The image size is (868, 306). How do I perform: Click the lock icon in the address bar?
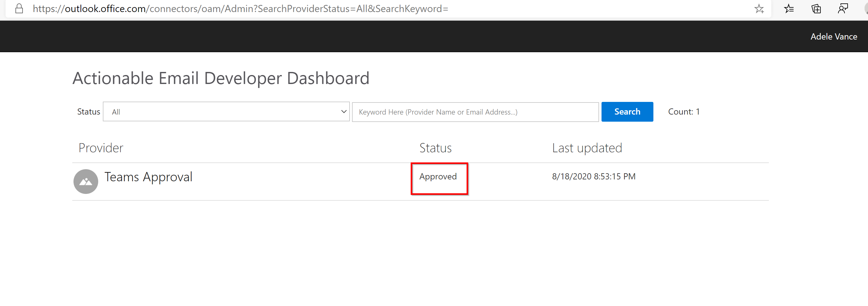coord(19,9)
